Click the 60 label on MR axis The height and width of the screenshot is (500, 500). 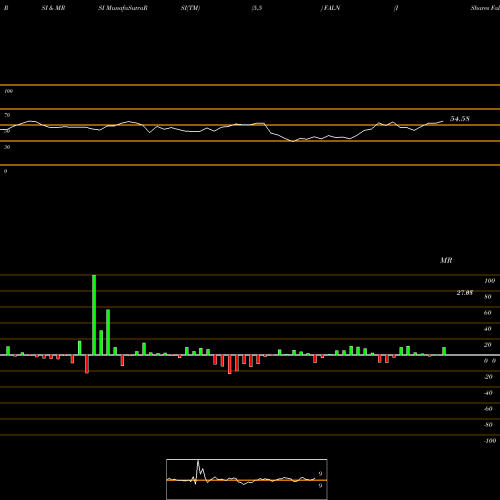(x=488, y=313)
